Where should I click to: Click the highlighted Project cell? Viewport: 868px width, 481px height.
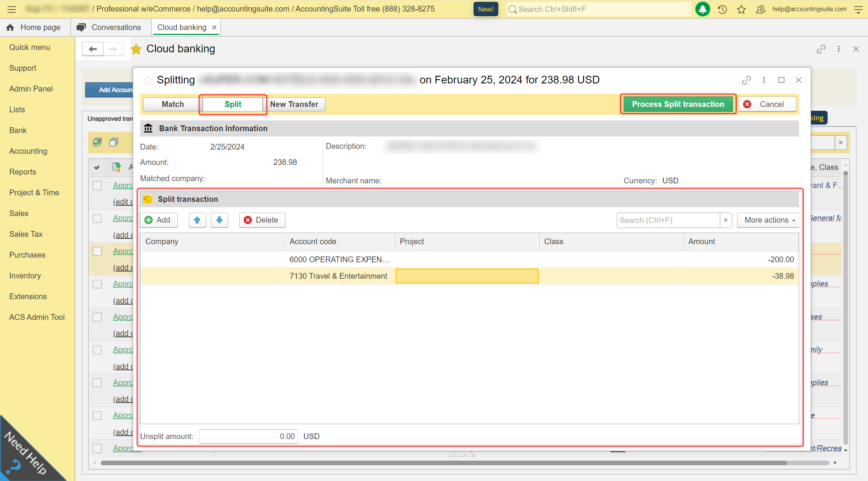tap(467, 276)
